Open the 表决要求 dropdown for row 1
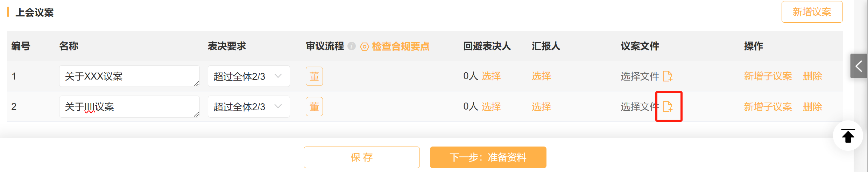This screenshot has width=868, height=172. coord(249,76)
